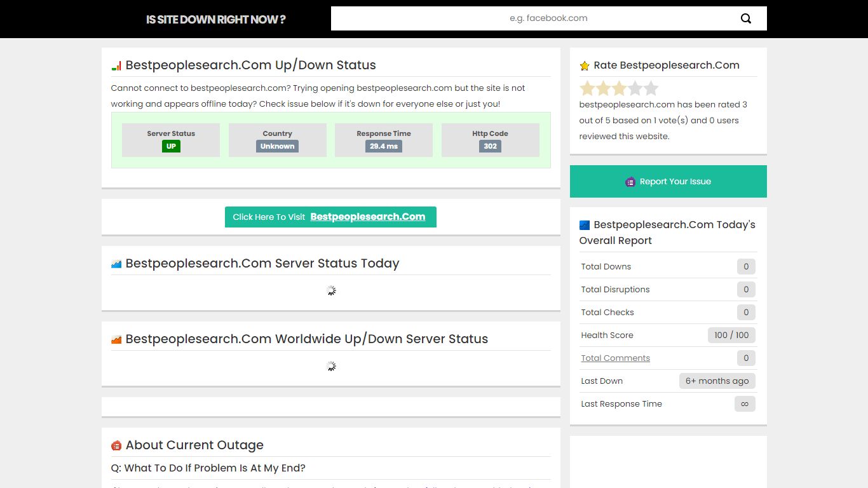This screenshot has height=488, width=868.
Task: Click the Total Downs count badge
Action: click(x=746, y=266)
